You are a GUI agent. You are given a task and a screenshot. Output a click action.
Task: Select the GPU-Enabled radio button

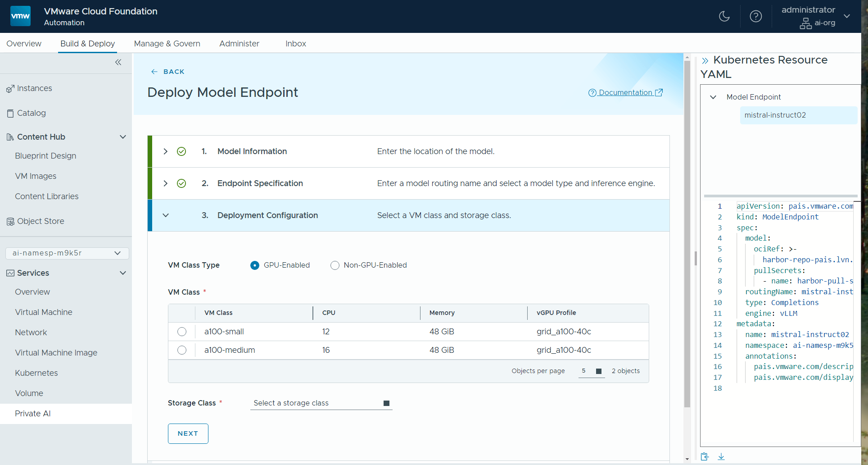(255, 265)
